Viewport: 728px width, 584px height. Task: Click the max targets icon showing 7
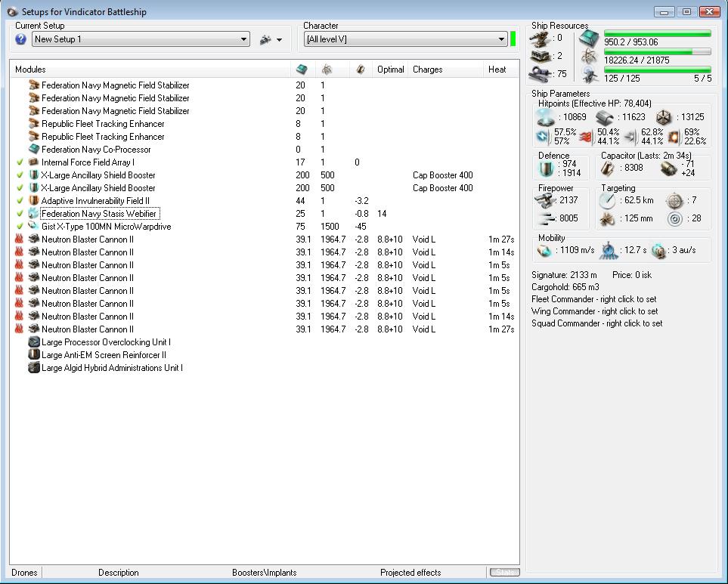674,201
